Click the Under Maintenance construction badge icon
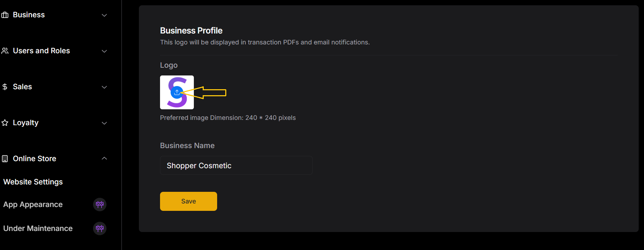Image resolution: width=644 pixels, height=250 pixels. coord(100,228)
